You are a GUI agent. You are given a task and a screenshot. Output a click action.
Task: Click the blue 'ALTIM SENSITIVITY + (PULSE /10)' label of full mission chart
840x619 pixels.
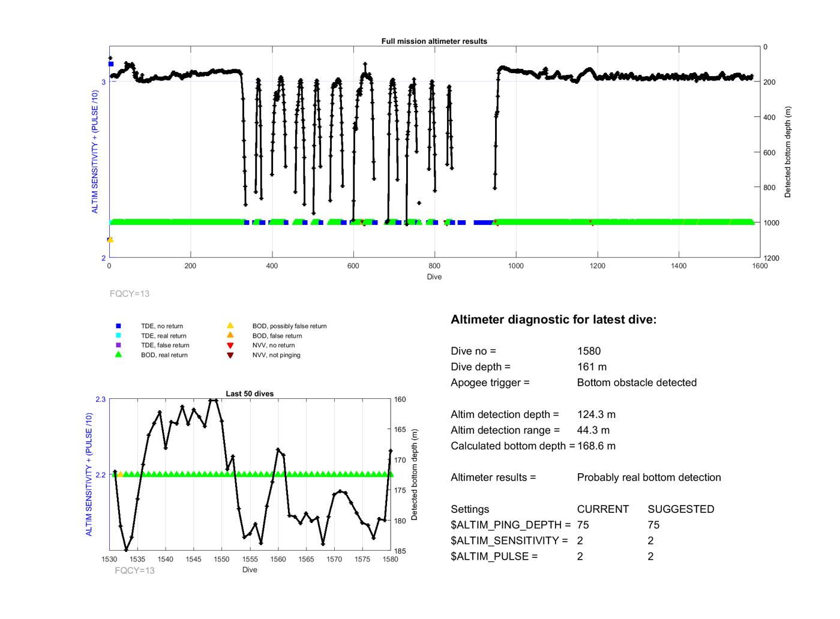pos(95,152)
